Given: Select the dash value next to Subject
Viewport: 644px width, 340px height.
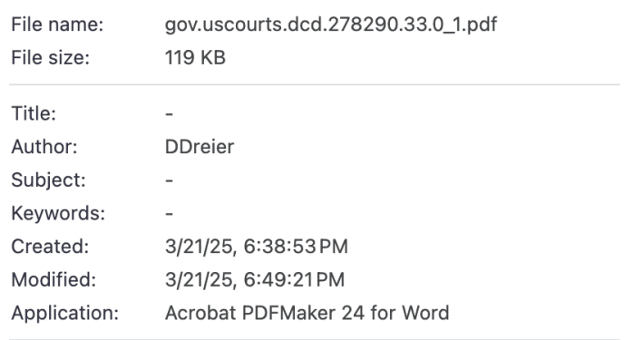Looking at the screenshot, I should [x=170, y=180].
